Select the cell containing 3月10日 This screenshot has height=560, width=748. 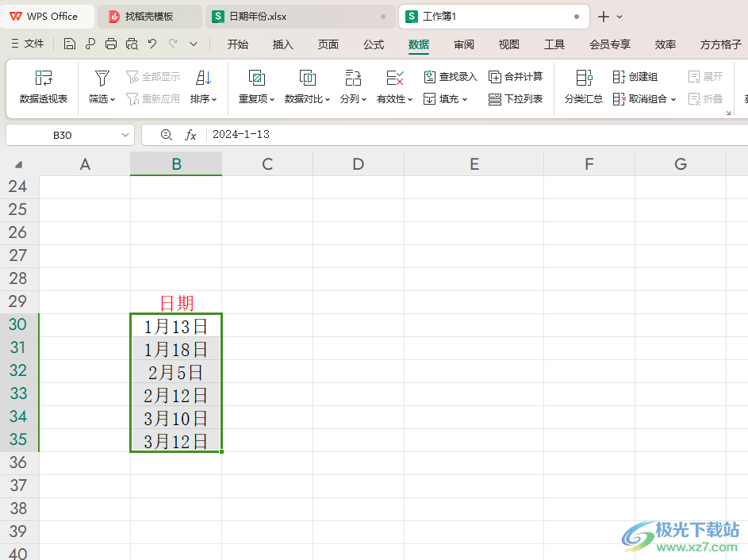click(x=176, y=418)
